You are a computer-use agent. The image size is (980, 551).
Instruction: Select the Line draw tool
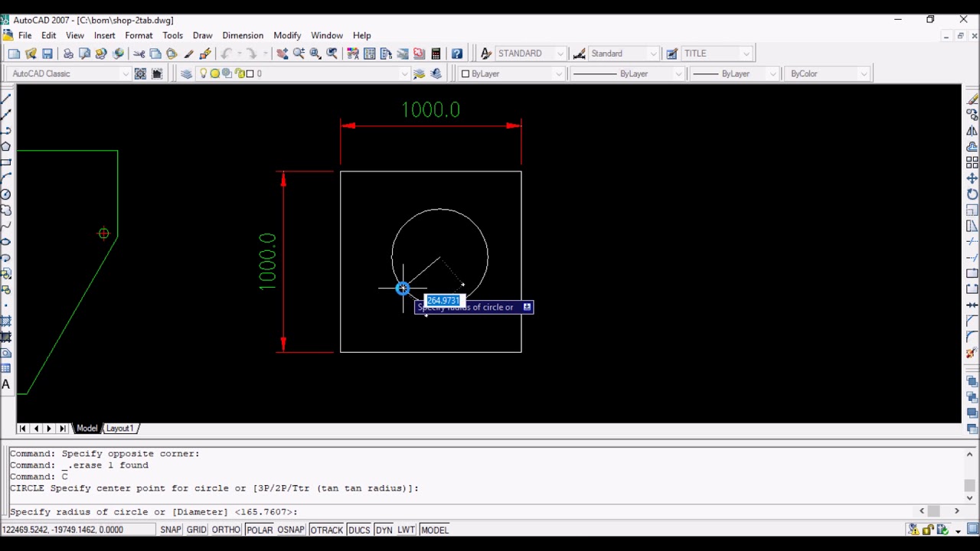[6, 98]
